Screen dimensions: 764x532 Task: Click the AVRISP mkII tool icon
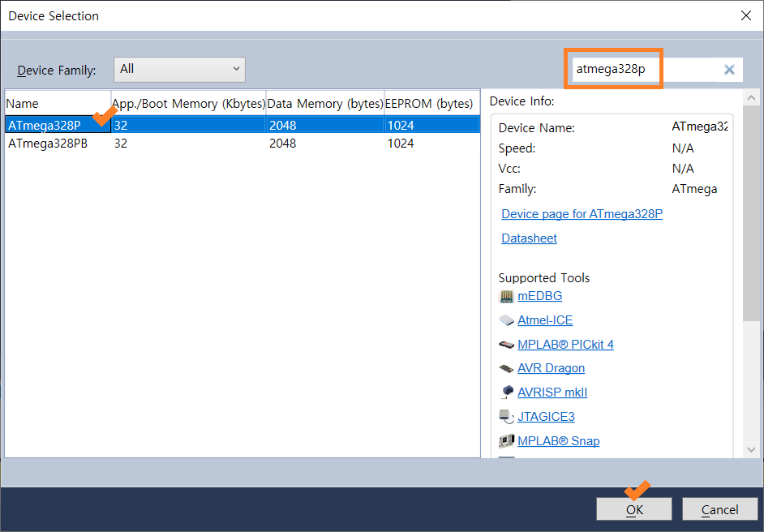coord(507,392)
